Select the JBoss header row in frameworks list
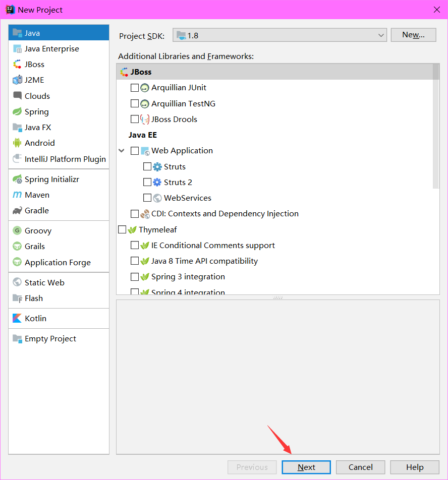Image resolution: width=448 pixels, height=480 pixels. (274, 72)
